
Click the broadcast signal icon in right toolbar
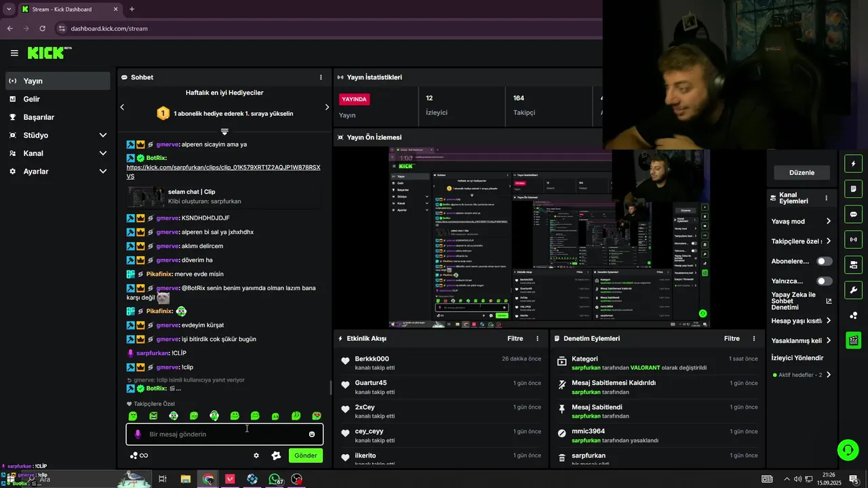tap(853, 239)
